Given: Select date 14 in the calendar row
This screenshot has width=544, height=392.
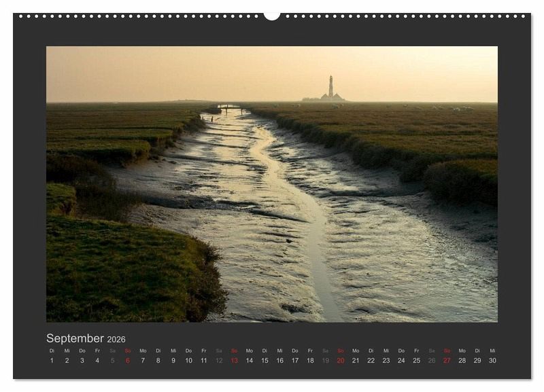Looking at the screenshot, I should click(x=250, y=361).
